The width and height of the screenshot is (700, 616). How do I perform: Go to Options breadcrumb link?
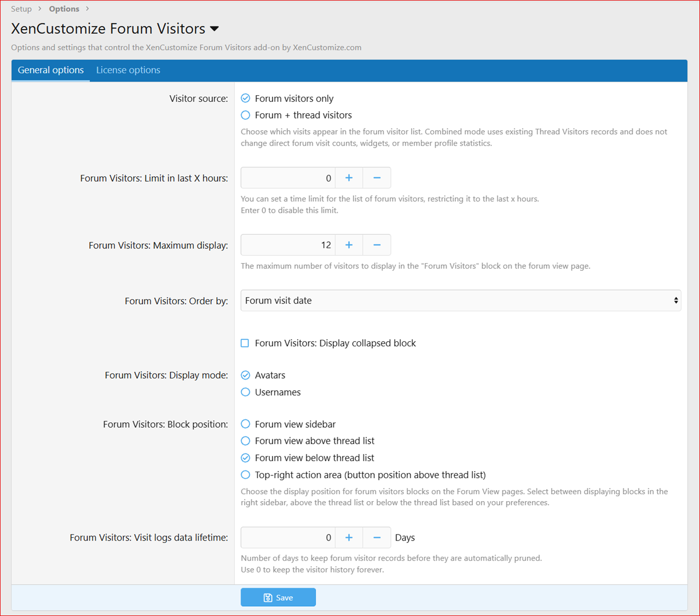click(64, 9)
